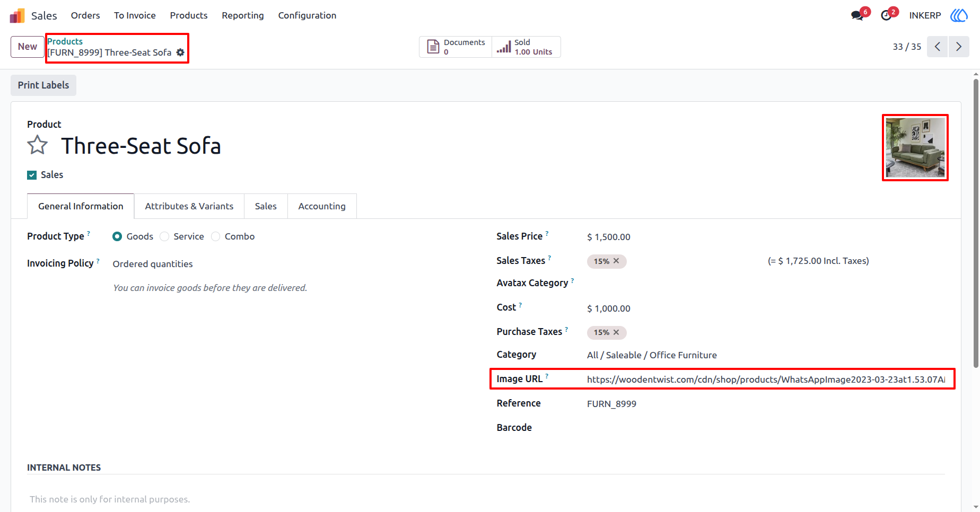
Task: Click the New button
Action: click(28, 47)
